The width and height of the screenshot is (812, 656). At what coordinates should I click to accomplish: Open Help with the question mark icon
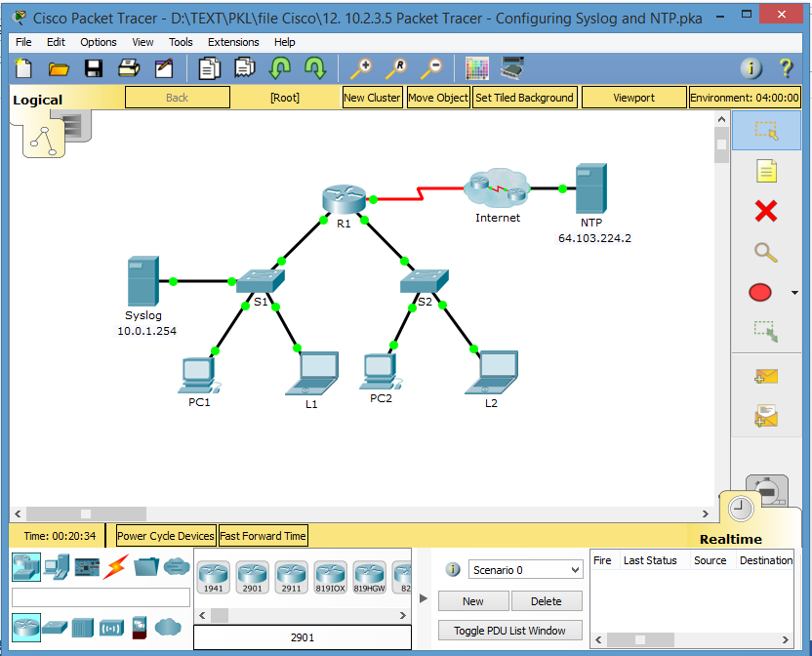click(786, 68)
